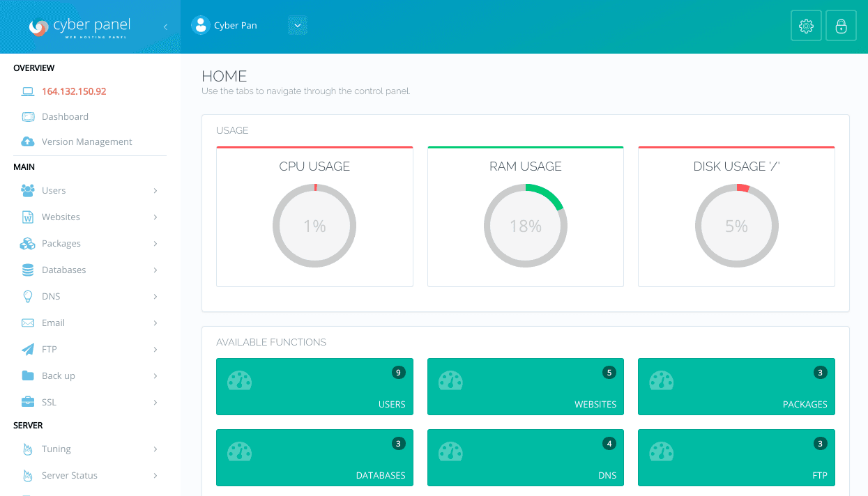The height and width of the screenshot is (496, 868).
Task: Click the Cyber Pan user avatar icon
Action: click(x=201, y=26)
